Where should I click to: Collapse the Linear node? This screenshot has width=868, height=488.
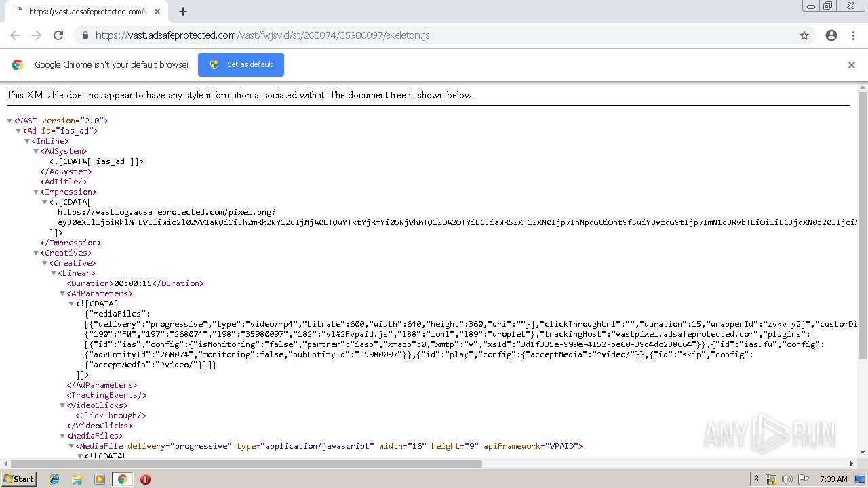(x=54, y=273)
